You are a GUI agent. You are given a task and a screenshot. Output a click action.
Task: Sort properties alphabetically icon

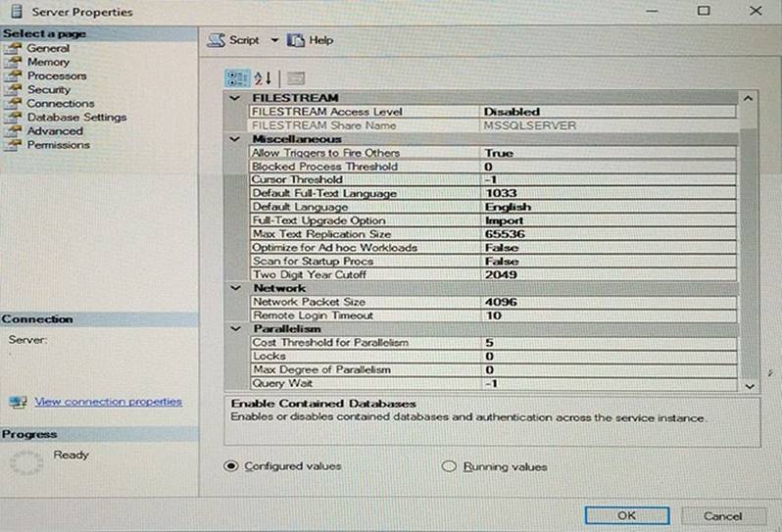[x=263, y=77]
